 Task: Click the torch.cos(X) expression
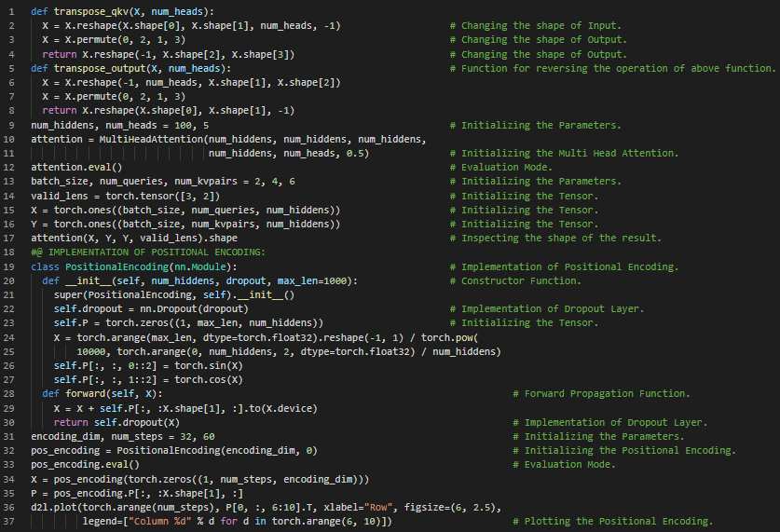click(209, 379)
